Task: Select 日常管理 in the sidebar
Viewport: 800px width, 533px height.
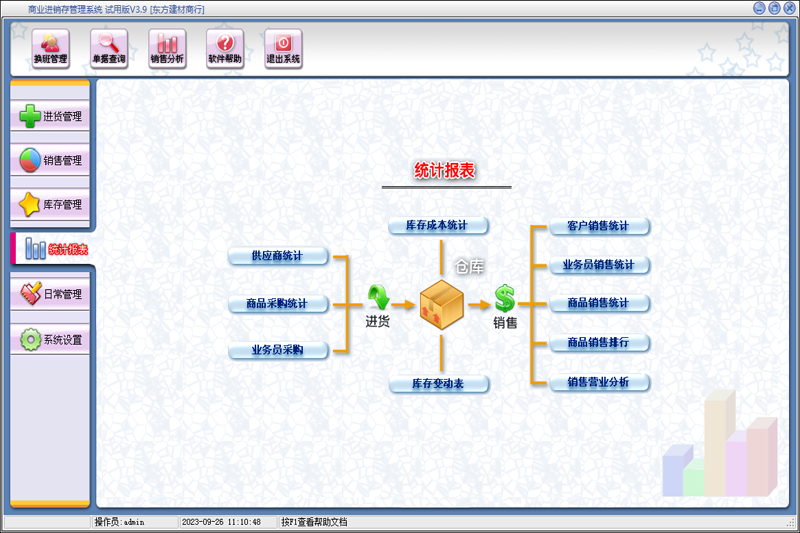Action: click(50, 294)
